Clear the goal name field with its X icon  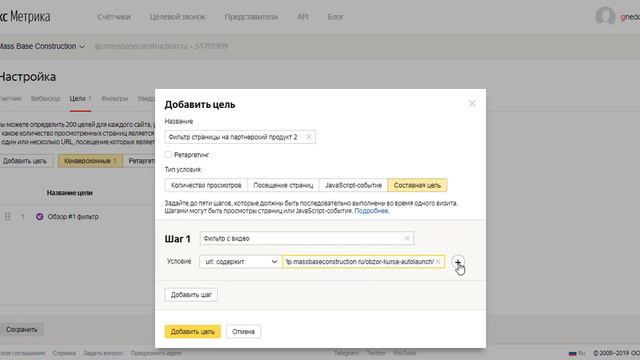(x=309, y=137)
